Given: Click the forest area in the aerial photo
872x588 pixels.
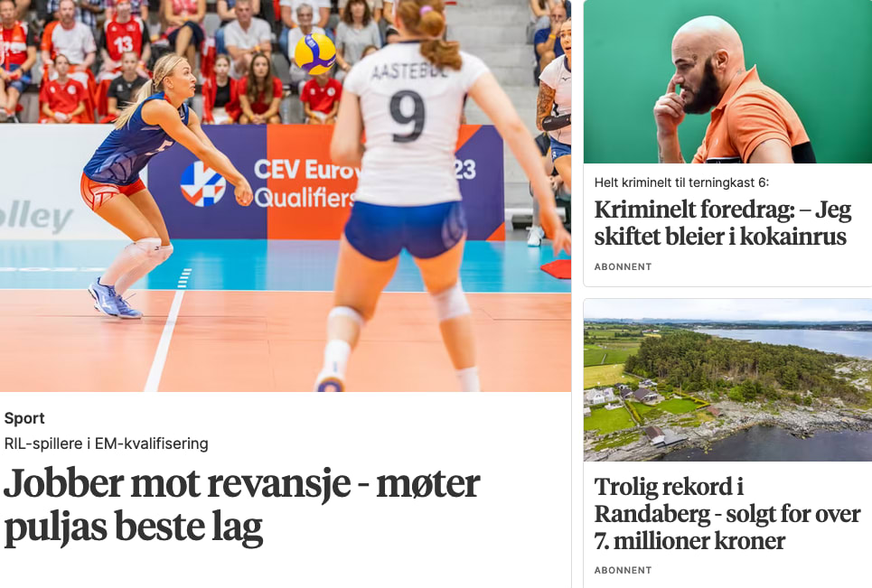Looking at the screenshot, I should click(740, 364).
